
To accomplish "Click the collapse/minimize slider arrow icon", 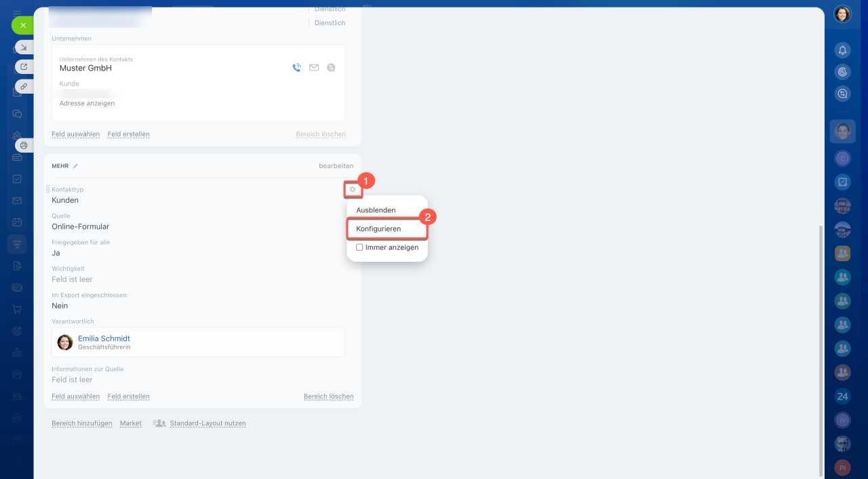I will (x=24, y=47).
